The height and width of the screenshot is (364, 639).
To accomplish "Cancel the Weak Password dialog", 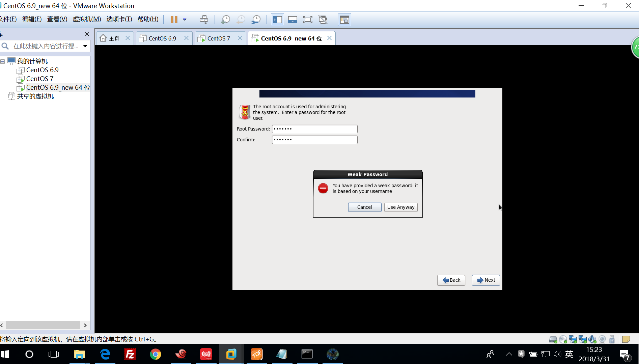I will click(x=365, y=207).
